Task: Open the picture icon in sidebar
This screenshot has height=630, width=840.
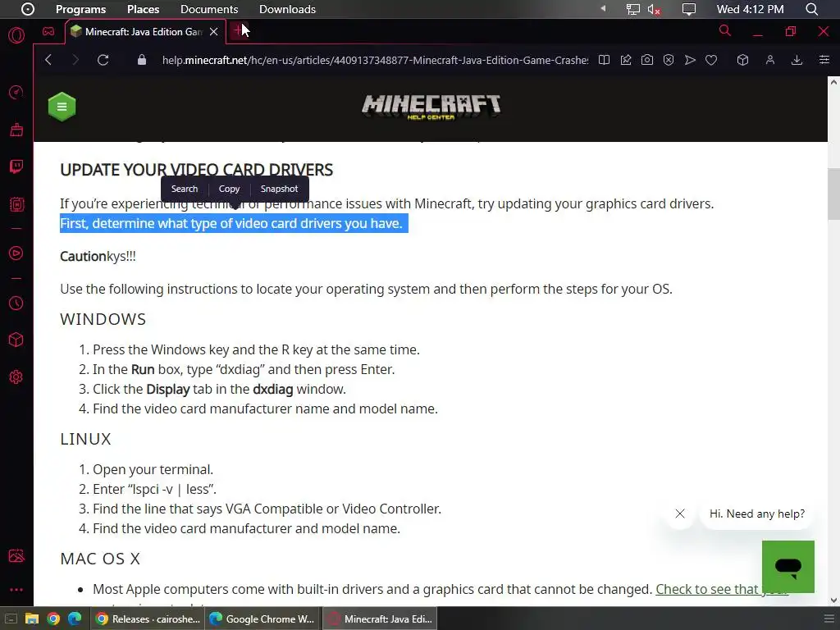Action: pyautogui.click(x=16, y=555)
